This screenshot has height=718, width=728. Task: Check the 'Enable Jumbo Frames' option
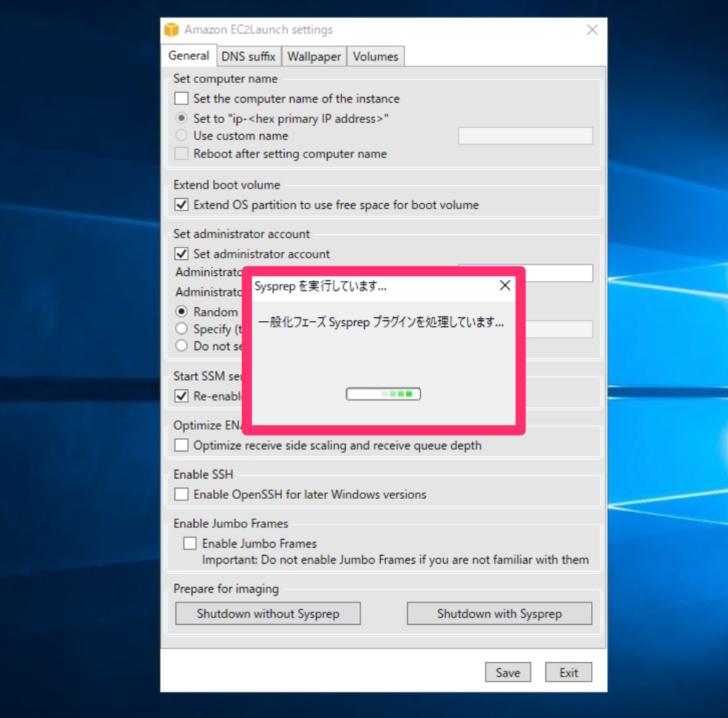pyautogui.click(x=190, y=543)
